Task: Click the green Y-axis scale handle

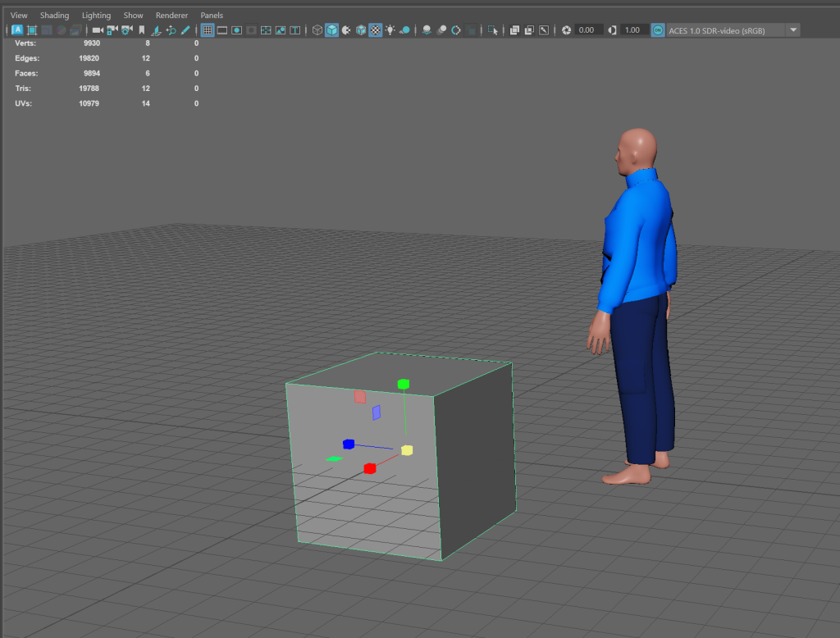Action: [403, 384]
